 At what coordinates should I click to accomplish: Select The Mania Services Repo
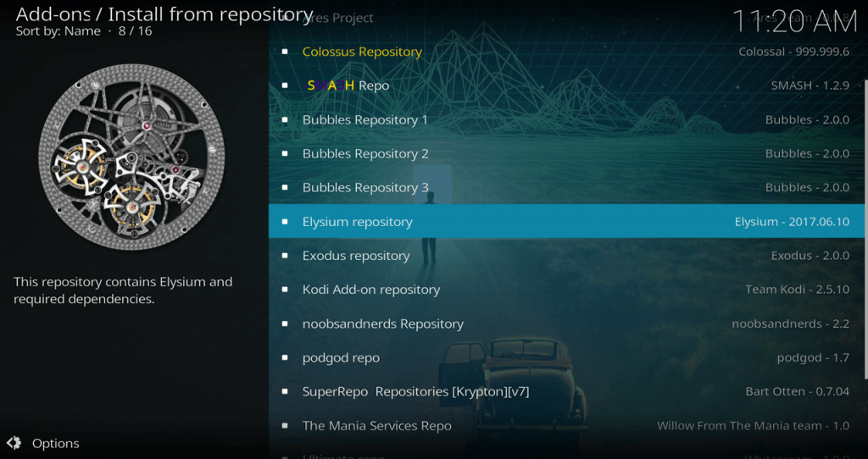coord(567,426)
